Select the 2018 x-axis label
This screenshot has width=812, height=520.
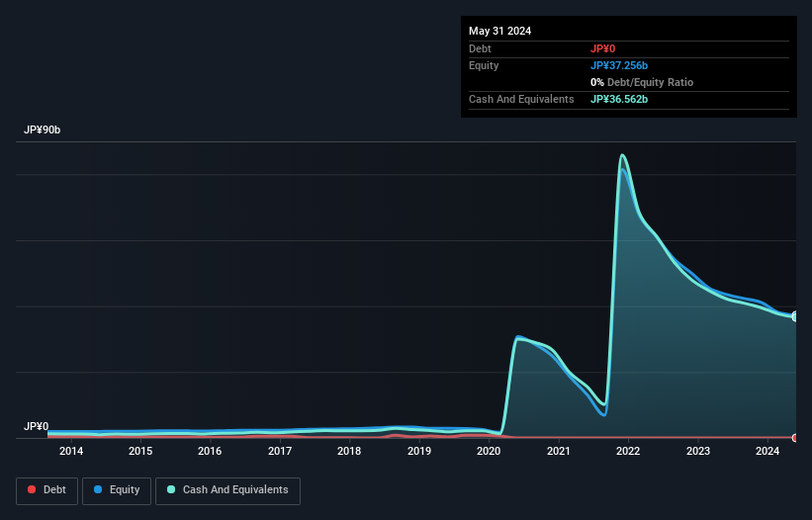click(349, 451)
